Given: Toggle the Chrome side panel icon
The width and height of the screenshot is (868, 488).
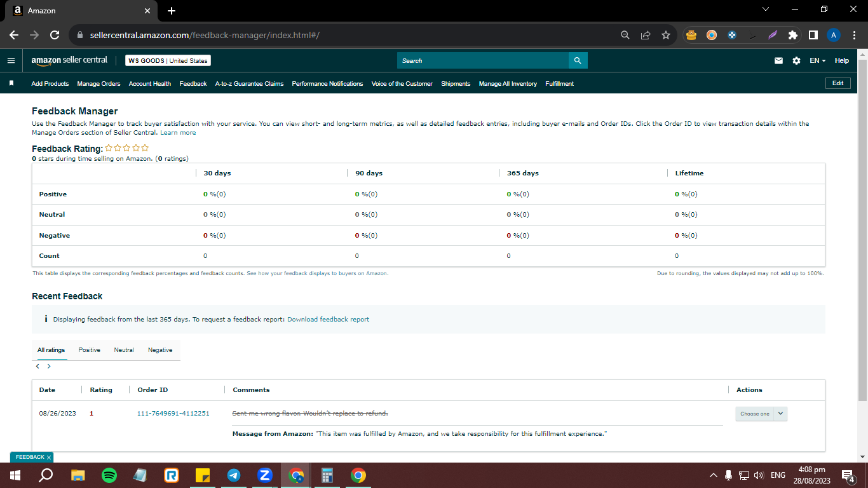Looking at the screenshot, I should [813, 36].
